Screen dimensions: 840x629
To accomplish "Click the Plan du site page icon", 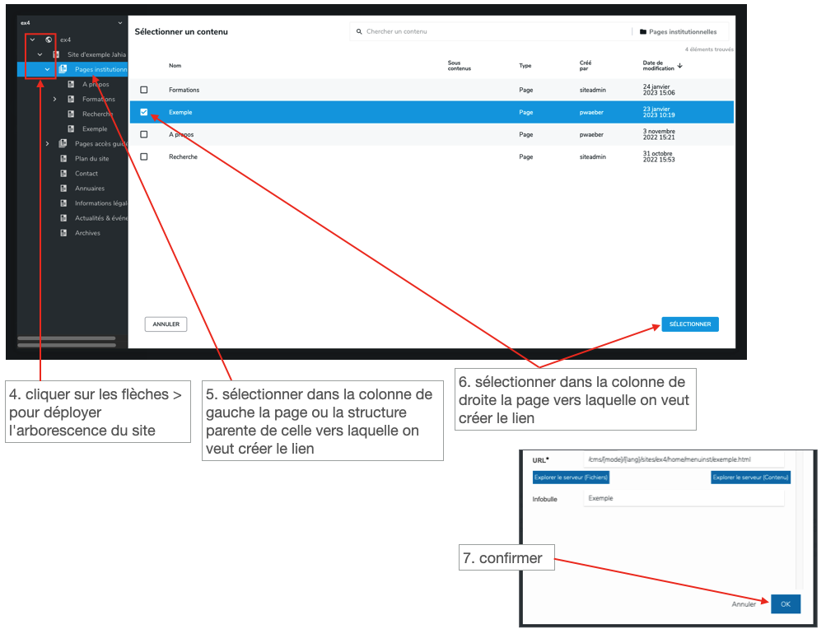I will [63, 159].
